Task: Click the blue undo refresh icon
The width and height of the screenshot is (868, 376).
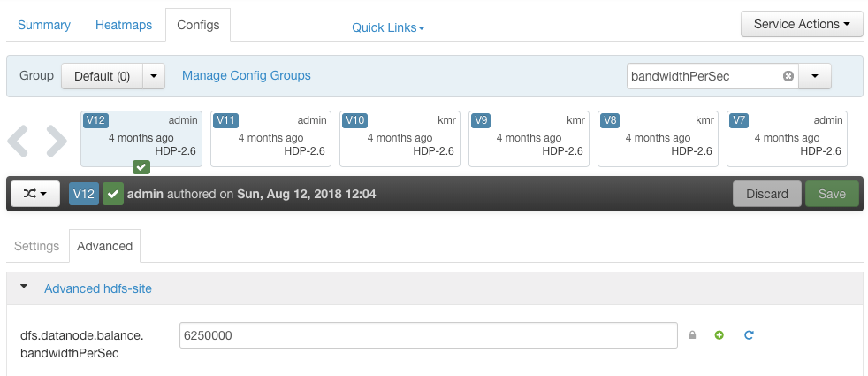Action: tap(749, 335)
